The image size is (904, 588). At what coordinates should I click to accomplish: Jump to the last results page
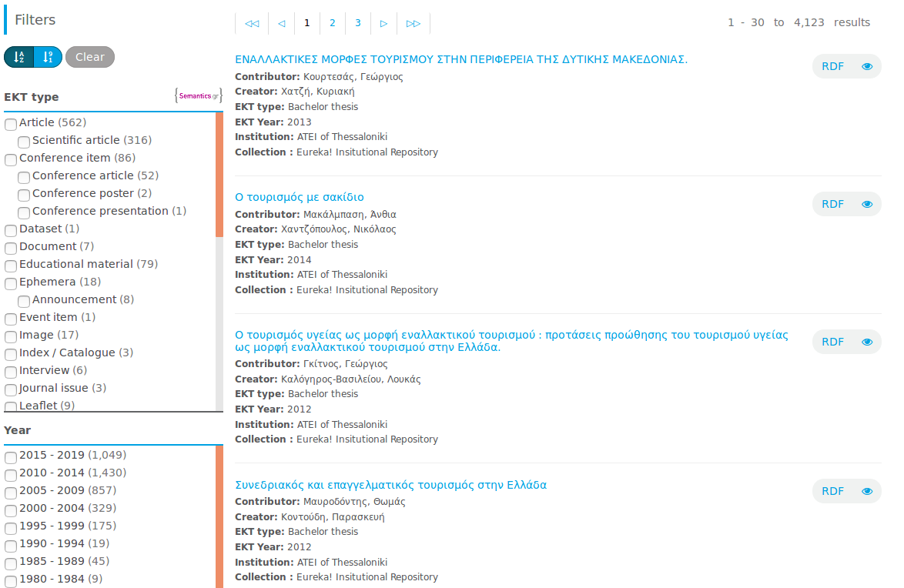click(x=413, y=23)
